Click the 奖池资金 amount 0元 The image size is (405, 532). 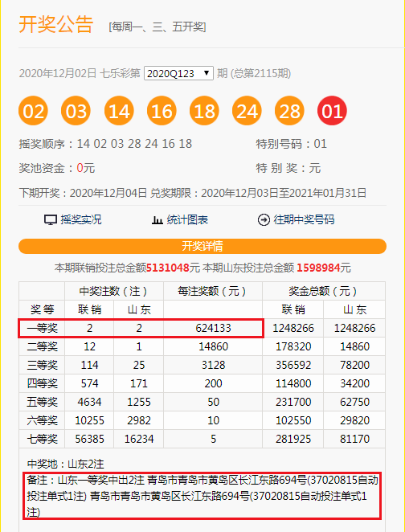(x=86, y=168)
